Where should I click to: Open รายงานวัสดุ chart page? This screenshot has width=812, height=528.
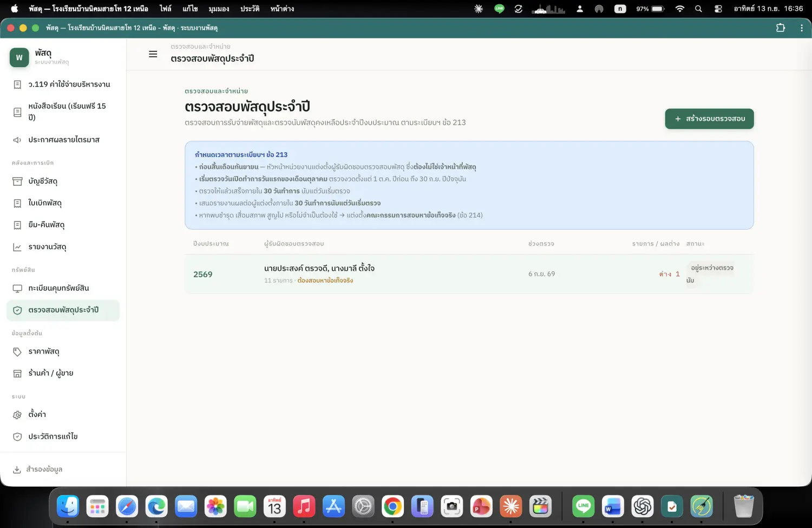tap(63, 247)
